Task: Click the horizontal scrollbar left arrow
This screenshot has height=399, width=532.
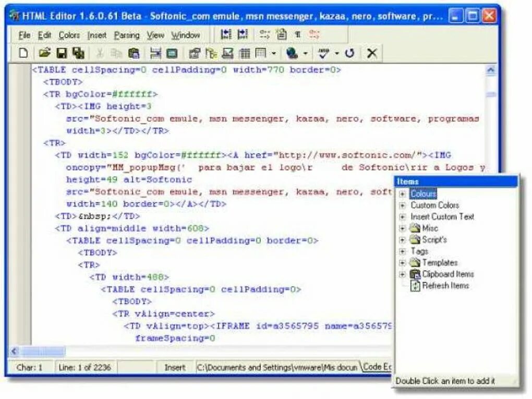Action: coord(14,352)
